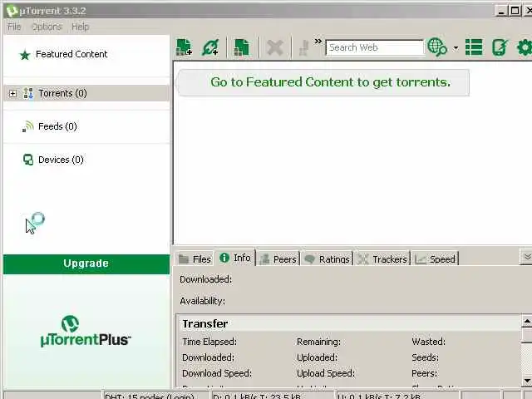
Task: Click Transfer panel scrollbar down arrow
Action: (527, 381)
